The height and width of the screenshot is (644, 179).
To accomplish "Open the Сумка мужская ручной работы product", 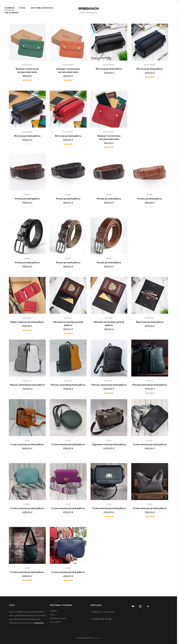I will tap(27, 572).
